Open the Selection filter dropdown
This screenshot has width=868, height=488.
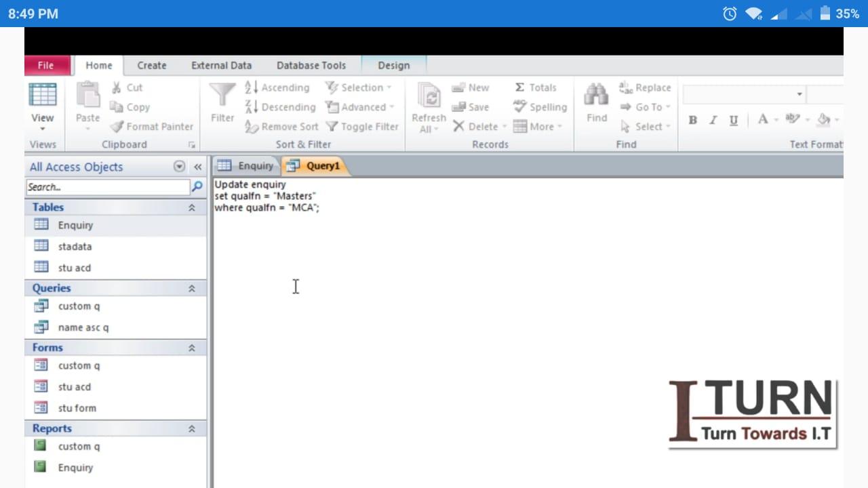pos(359,87)
